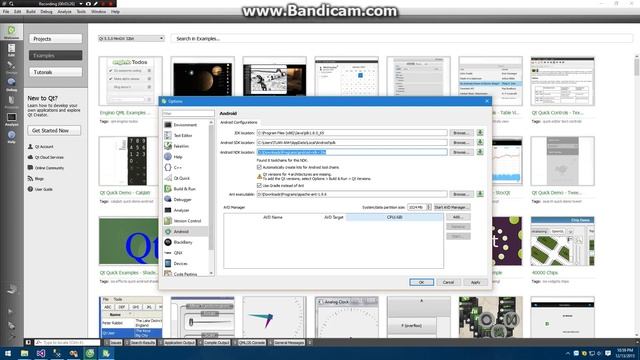This screenshot has height=360, width=640.
Task: Click Get Started Now button
Action: pos(54,131)
